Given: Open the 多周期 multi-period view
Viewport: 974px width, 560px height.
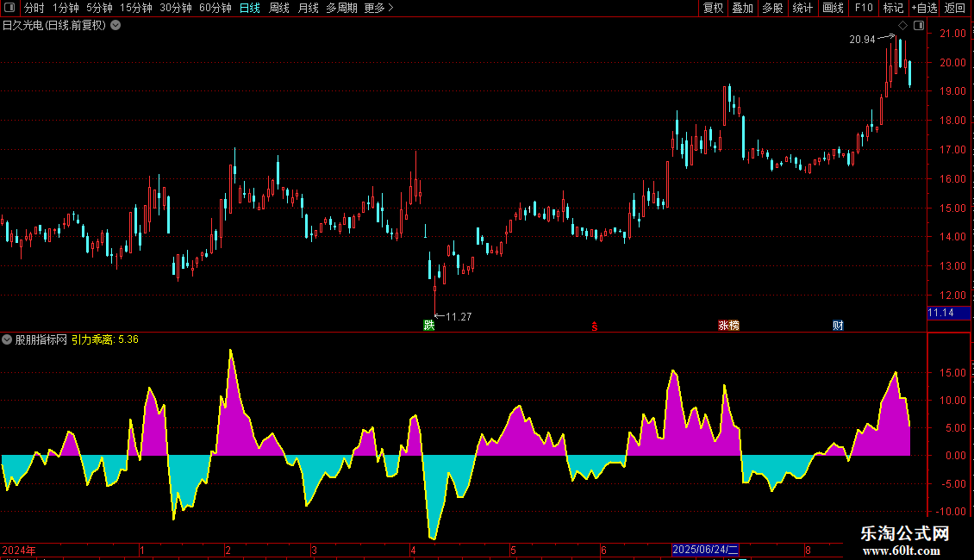Looking at the screenshot, I should click(x=341, y=8).
